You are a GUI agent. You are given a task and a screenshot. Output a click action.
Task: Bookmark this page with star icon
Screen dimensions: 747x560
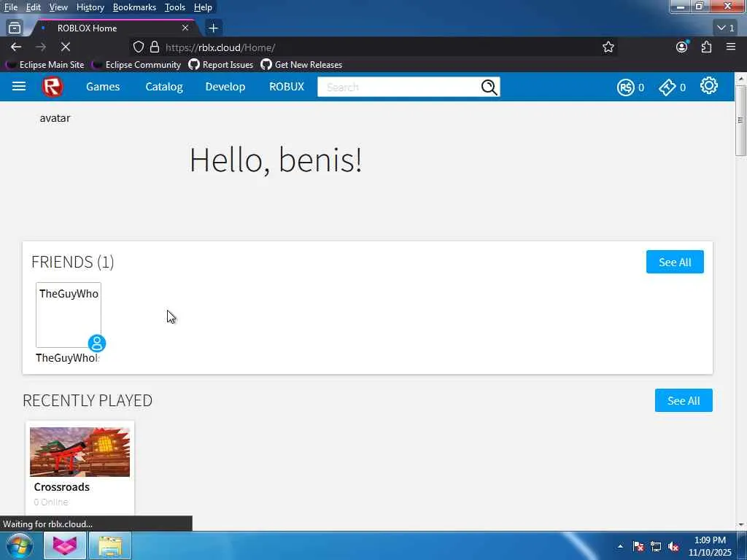coord(608,47)
